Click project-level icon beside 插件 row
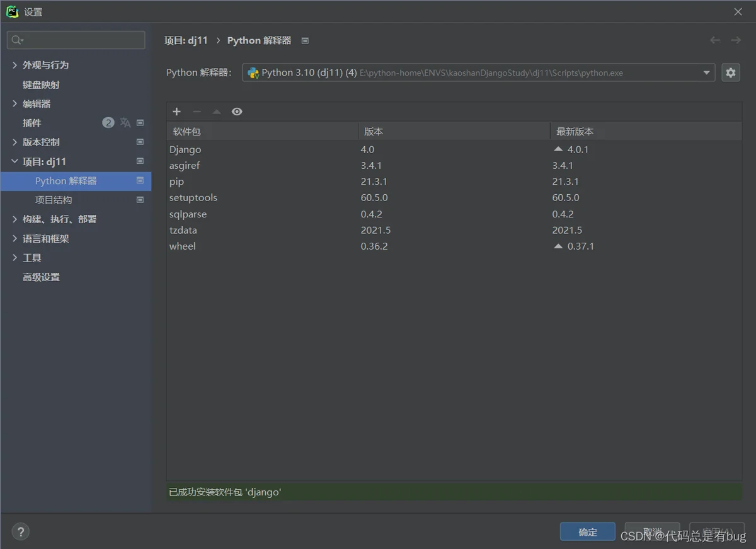Viewport: 756px width, 549px height. (140, 123)
